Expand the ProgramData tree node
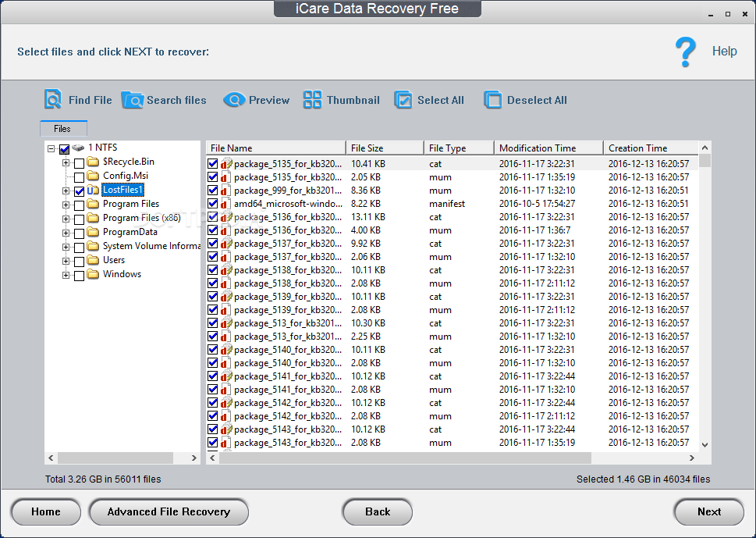The image size is (756, 538). click(66, 233)
